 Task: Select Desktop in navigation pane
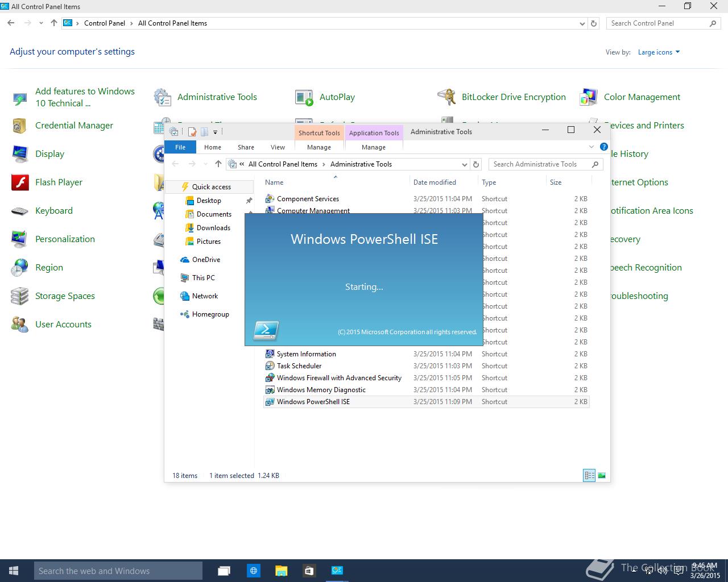click(209, 201)
